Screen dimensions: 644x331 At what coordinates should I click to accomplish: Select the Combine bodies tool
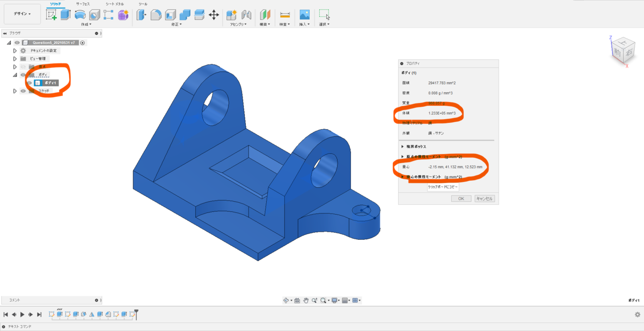185,14
